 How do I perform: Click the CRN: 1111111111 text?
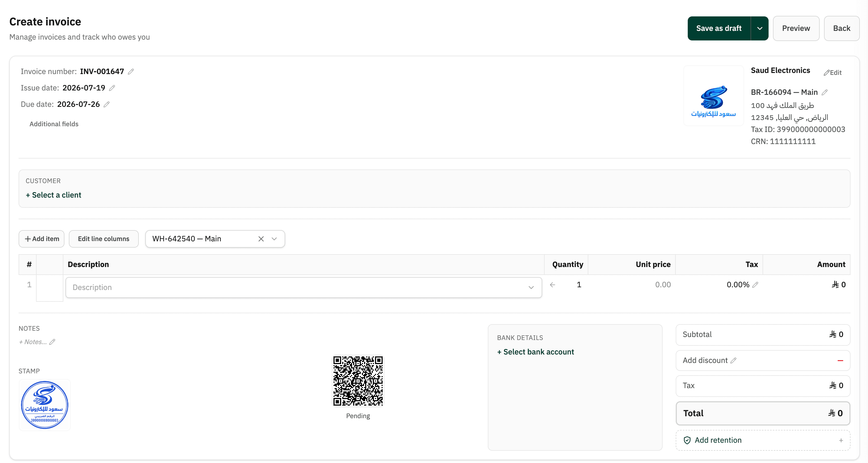(x=783, y=142)
